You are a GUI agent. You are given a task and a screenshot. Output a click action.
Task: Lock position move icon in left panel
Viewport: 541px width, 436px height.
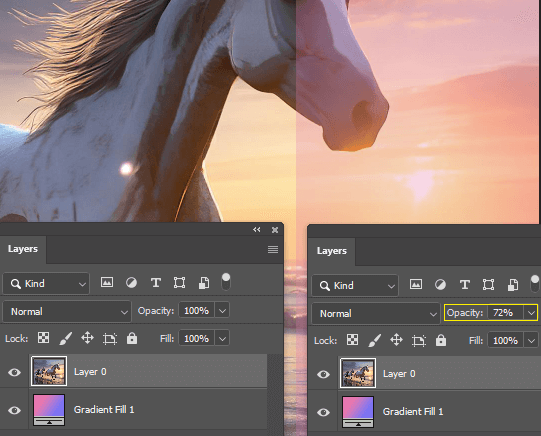pyautogui.click(x=87, y=338)
